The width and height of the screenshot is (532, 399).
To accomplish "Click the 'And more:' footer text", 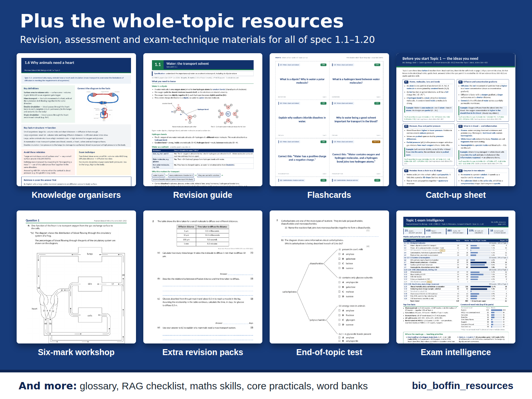I will (x=48, y=386).
